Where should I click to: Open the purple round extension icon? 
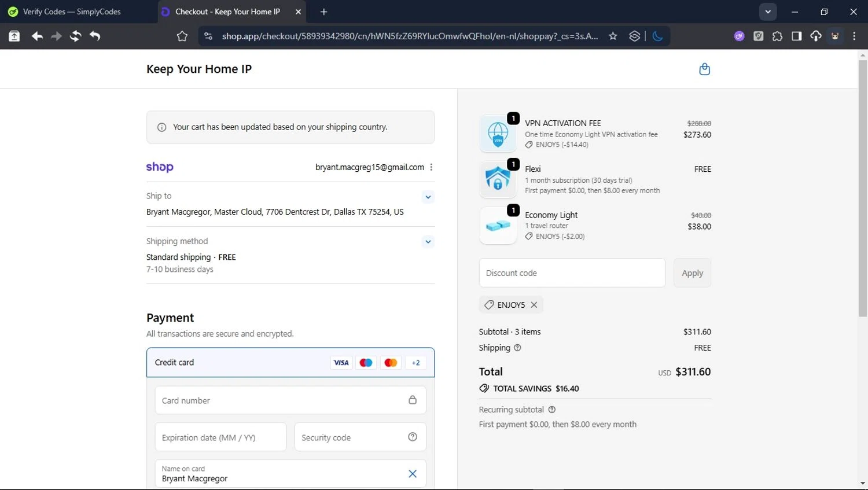pyautogui.click(x=739, y=36)
